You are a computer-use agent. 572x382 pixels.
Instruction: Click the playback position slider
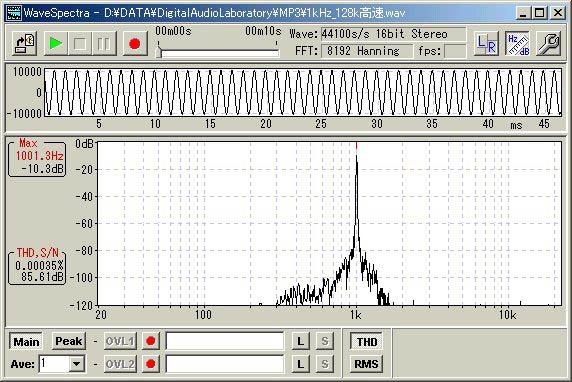[x=218, y=53]
